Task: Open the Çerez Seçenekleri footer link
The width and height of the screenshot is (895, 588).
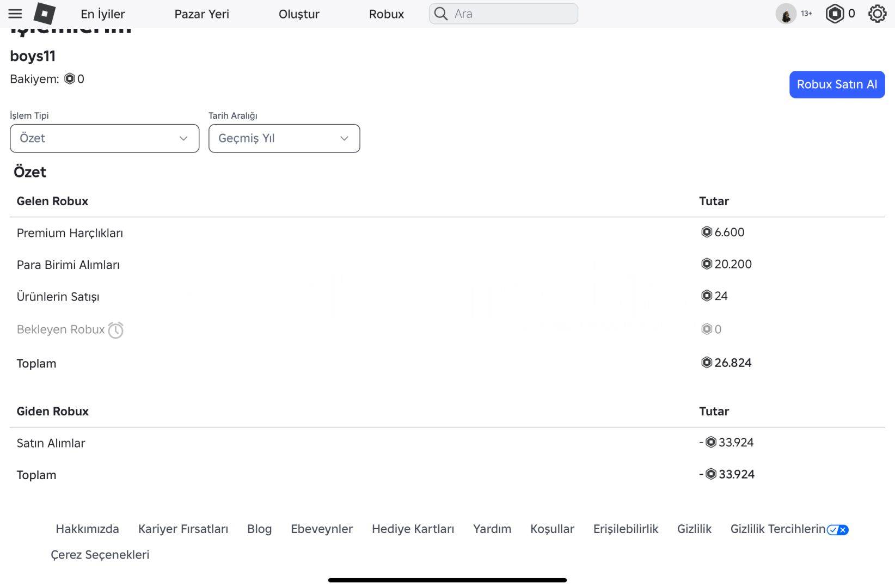Action: (100, 555)
